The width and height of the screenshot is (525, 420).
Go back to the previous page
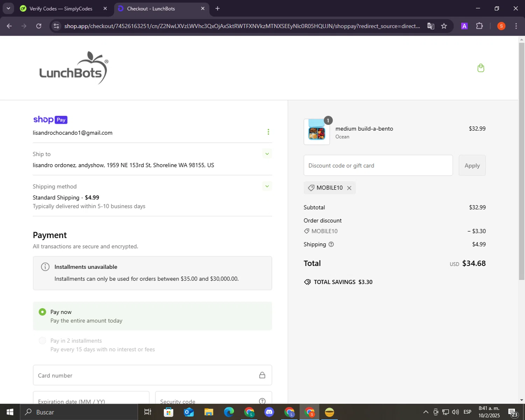(9, 26)
